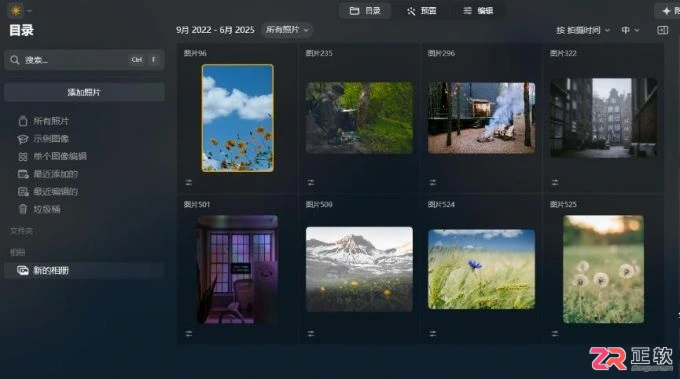Click the 添加照片 add photos button
Image resolution: width=680 pixels, height=379 pixels.
[84, 92]
